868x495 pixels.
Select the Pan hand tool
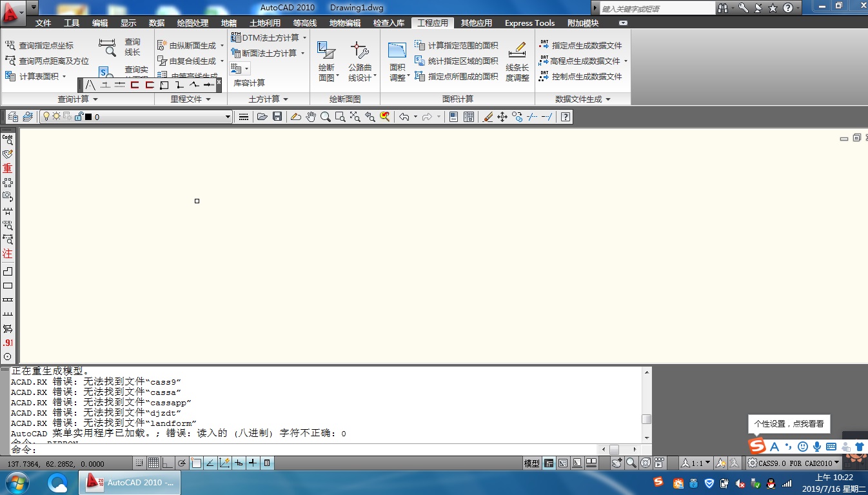click(311, 117)
